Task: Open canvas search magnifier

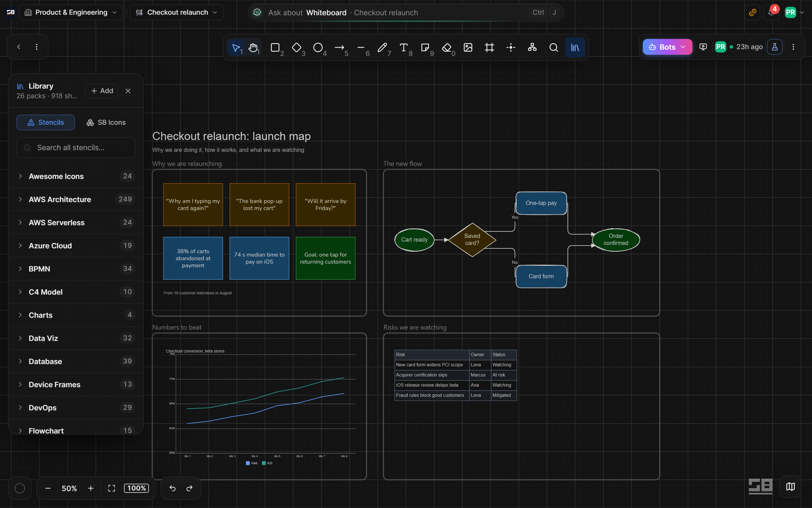Action: 554,47
